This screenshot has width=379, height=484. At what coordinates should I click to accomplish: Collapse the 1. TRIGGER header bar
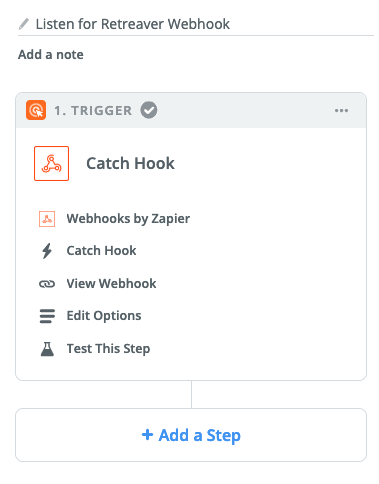click(191, 110)
